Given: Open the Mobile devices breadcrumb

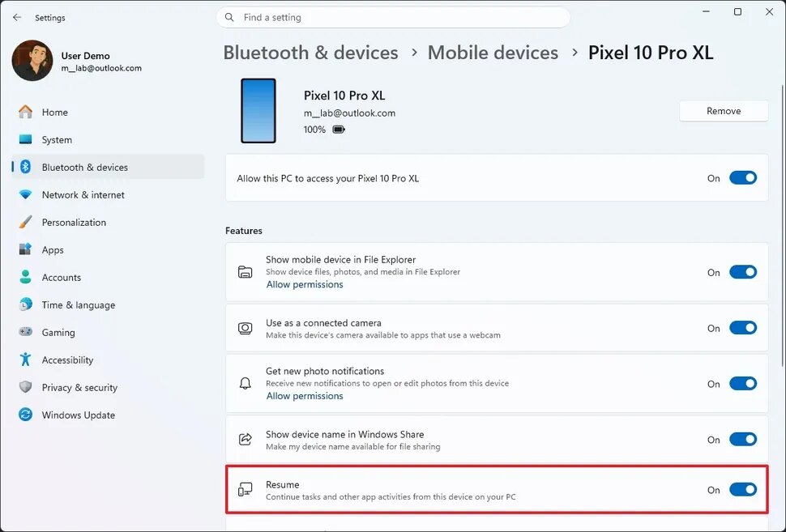Looking at the screenshot, I should point(493,53).
